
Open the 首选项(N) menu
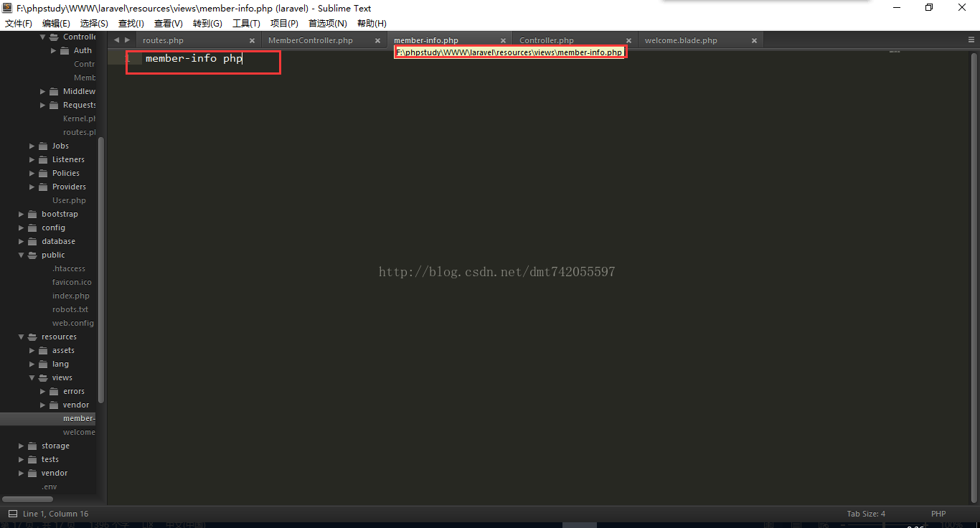(328, 24)
